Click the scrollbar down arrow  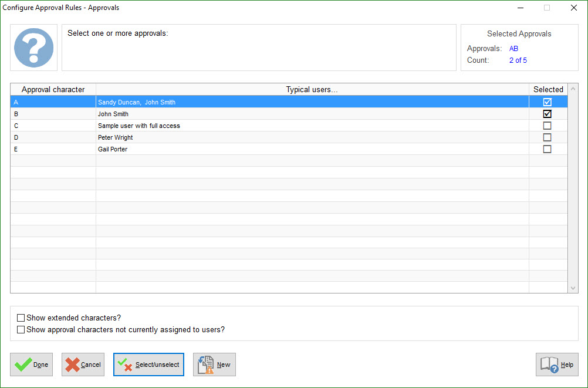pos(573,288)
